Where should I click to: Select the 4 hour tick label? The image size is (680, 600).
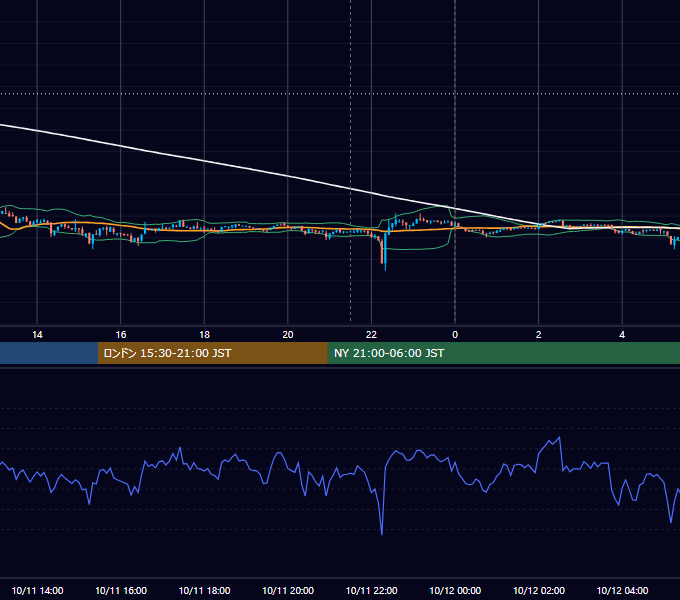(x=622, y=335)
